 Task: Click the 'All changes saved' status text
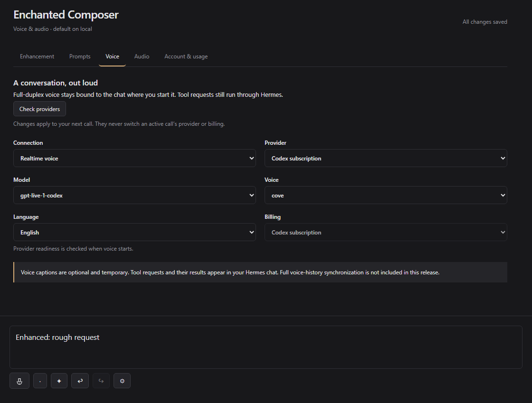(485, 22)
